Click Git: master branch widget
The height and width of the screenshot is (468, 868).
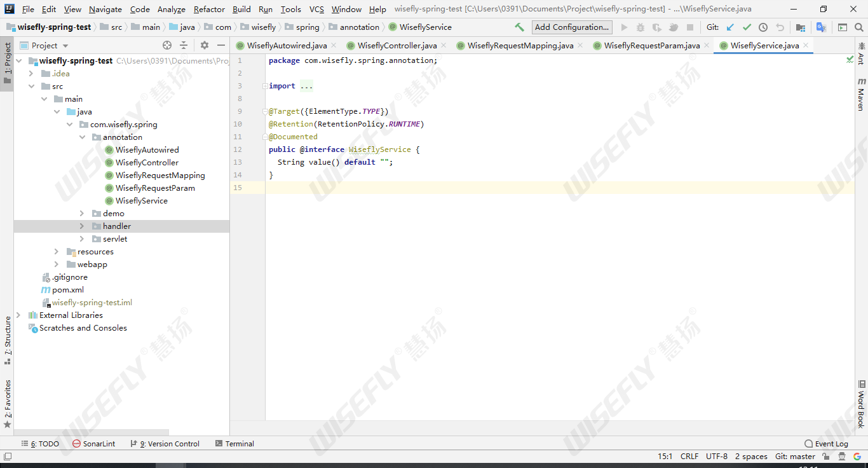pyautogui.click(x=795, y=457)
